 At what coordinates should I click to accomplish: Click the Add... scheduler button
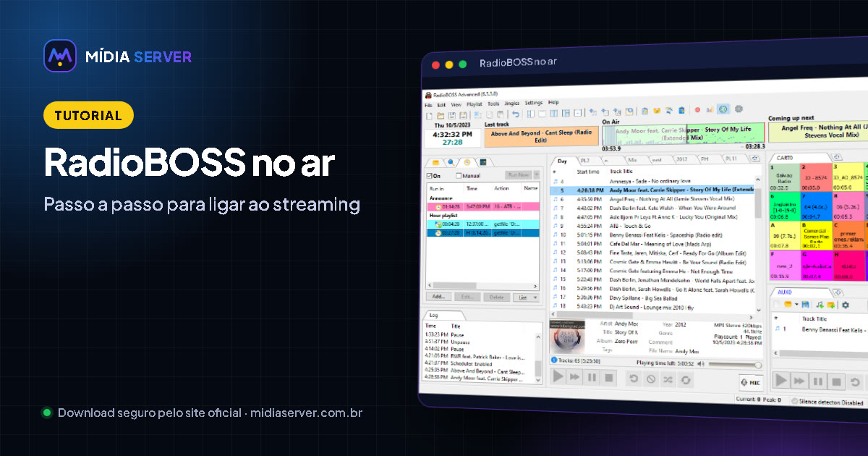[438, 297]
